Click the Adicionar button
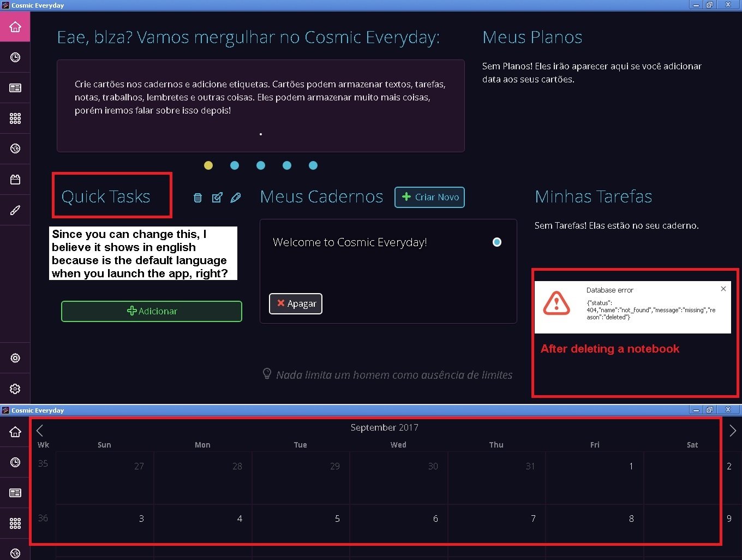This screenshot has height=560, width=742. [x=152, y=311]
